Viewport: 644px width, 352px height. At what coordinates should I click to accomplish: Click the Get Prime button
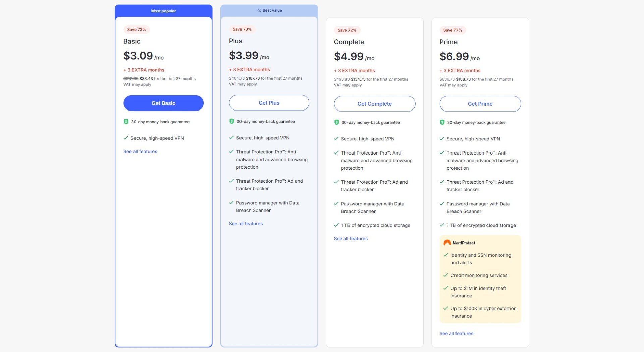click(x=480, y=104)
